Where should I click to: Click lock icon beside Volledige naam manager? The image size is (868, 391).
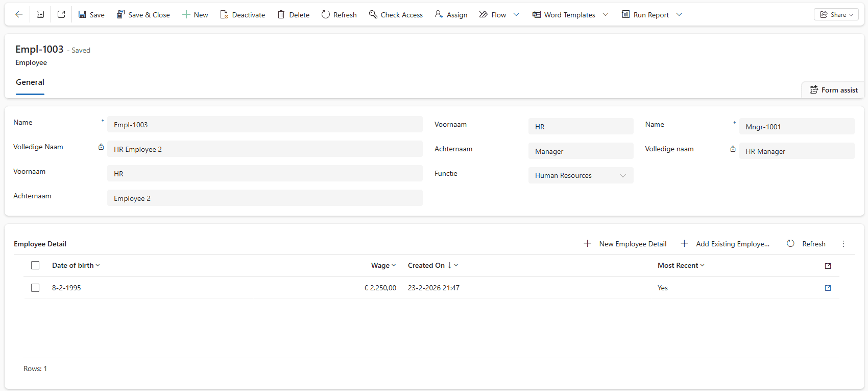tap(733, 149)
